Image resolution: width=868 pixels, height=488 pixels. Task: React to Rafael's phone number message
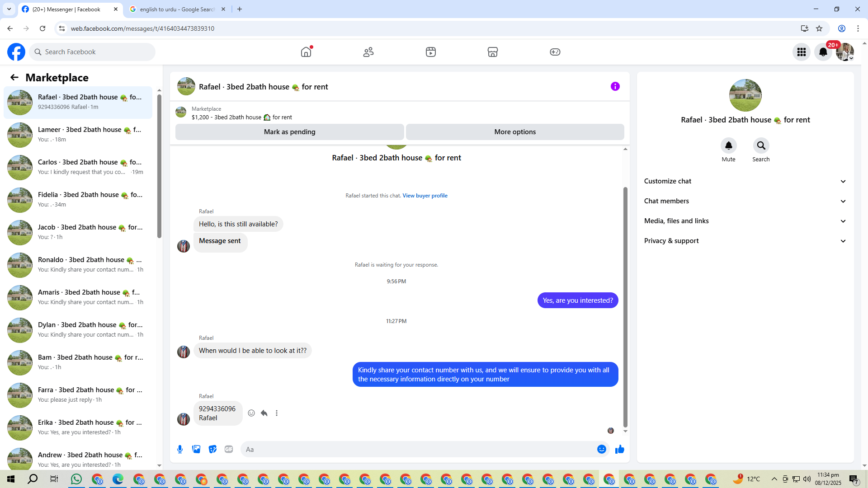[251, 413]
